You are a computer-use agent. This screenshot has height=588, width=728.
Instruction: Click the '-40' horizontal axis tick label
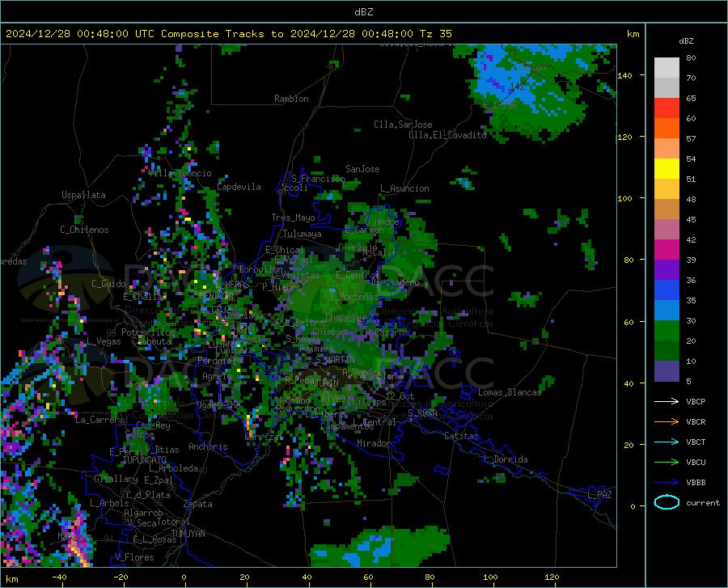coord(59,577)
